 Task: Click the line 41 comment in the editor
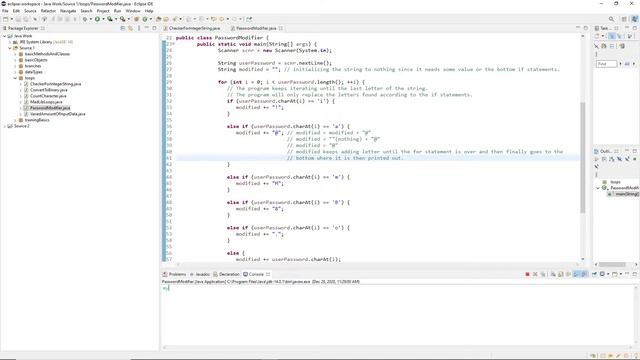[x=345, y=158]
